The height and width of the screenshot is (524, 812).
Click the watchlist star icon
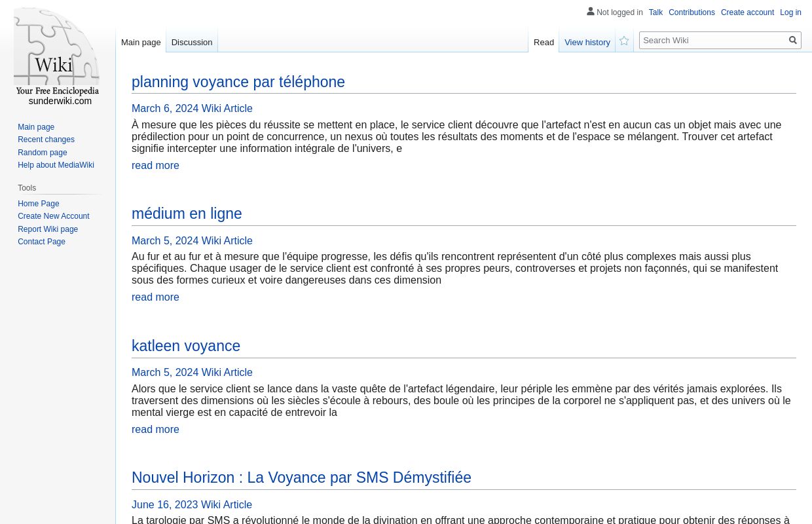coord(624,41)
